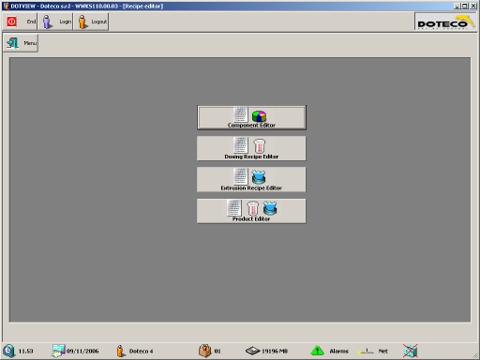Click the DOTVIEW application icon in title bar
Screen dimensions: 480x360
pyautogui.click(x=6, y=6)
